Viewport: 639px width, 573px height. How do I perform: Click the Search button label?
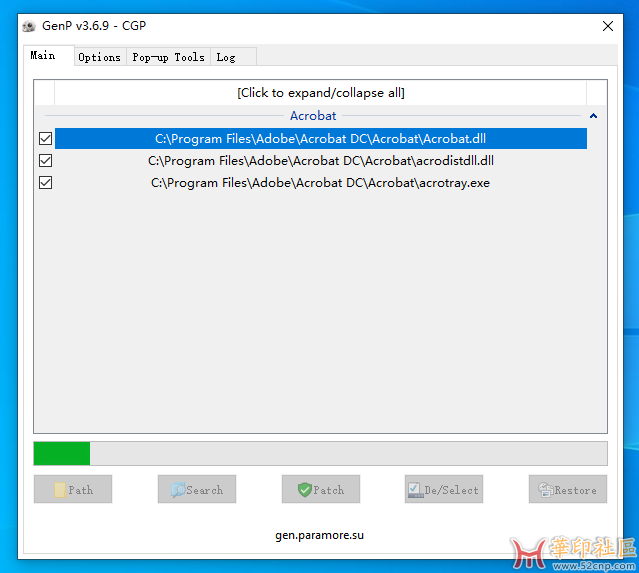pos(205,490)
